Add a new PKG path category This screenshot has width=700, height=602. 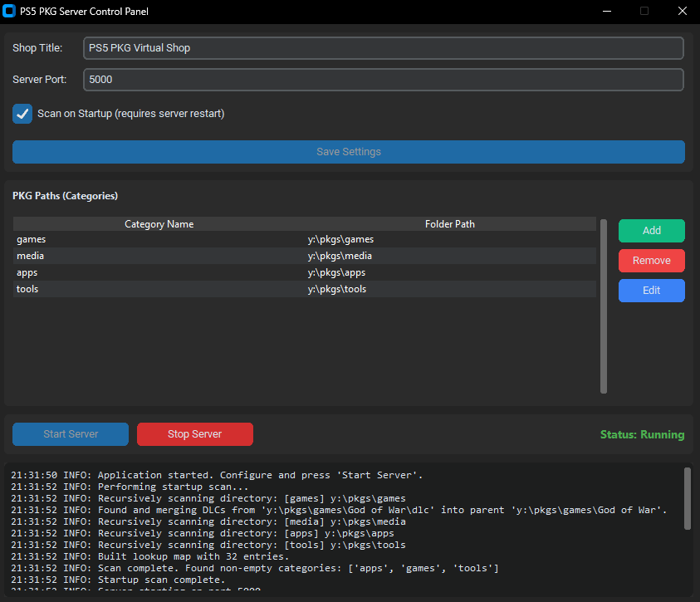pos(651,231)
